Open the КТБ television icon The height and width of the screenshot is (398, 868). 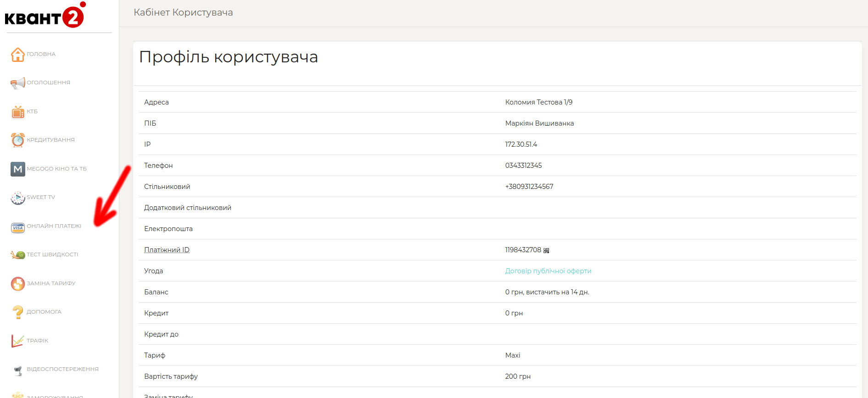point(17,112)
